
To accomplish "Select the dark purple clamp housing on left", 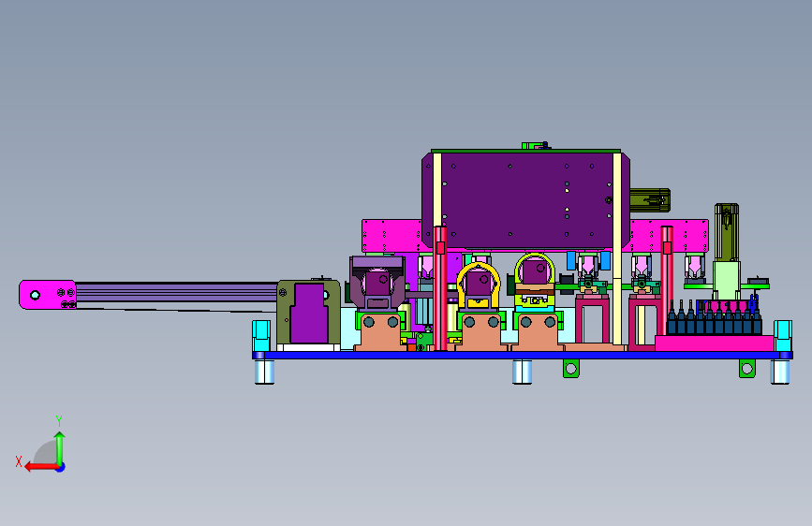I will [x=377, y=283].
